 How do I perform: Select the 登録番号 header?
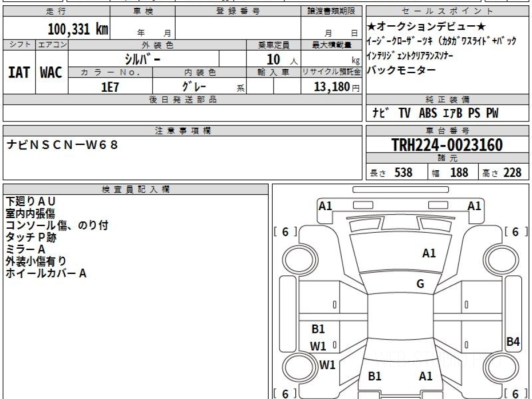[238, 12]
